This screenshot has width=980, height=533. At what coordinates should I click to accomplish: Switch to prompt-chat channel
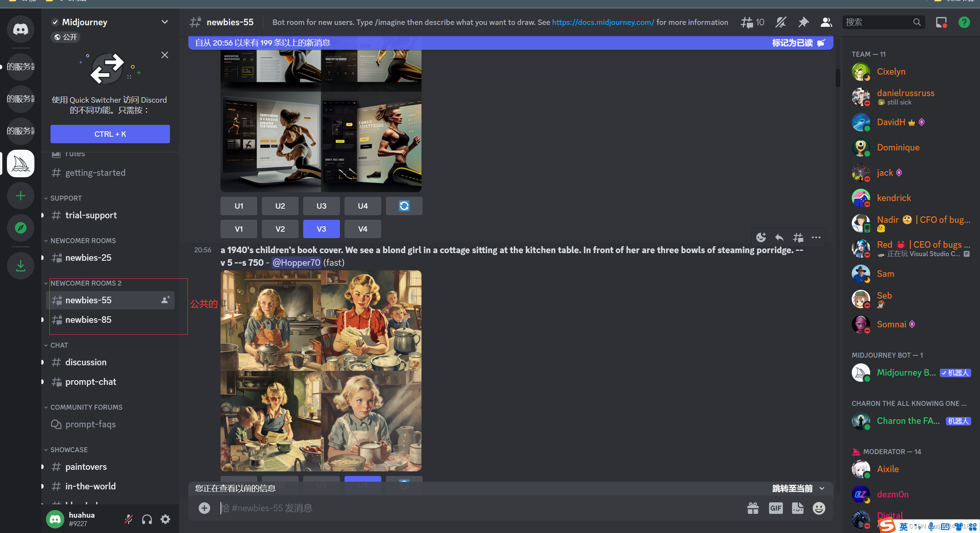pos(91,382)
